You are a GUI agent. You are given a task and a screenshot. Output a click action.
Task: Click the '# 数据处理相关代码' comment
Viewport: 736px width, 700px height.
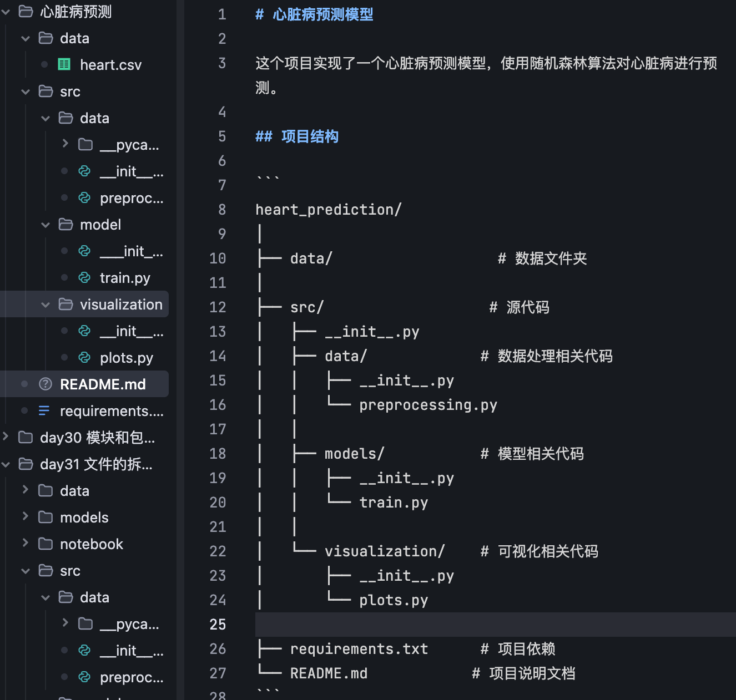point(546,356)
